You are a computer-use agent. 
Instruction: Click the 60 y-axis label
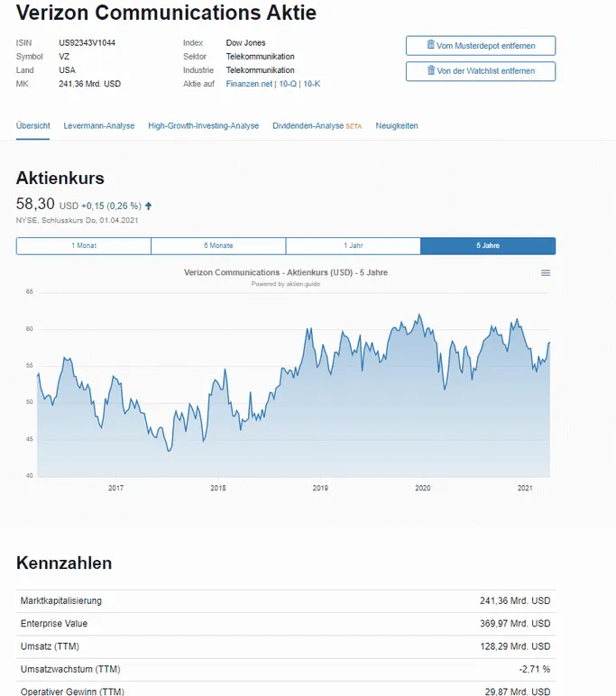point(30,329)
